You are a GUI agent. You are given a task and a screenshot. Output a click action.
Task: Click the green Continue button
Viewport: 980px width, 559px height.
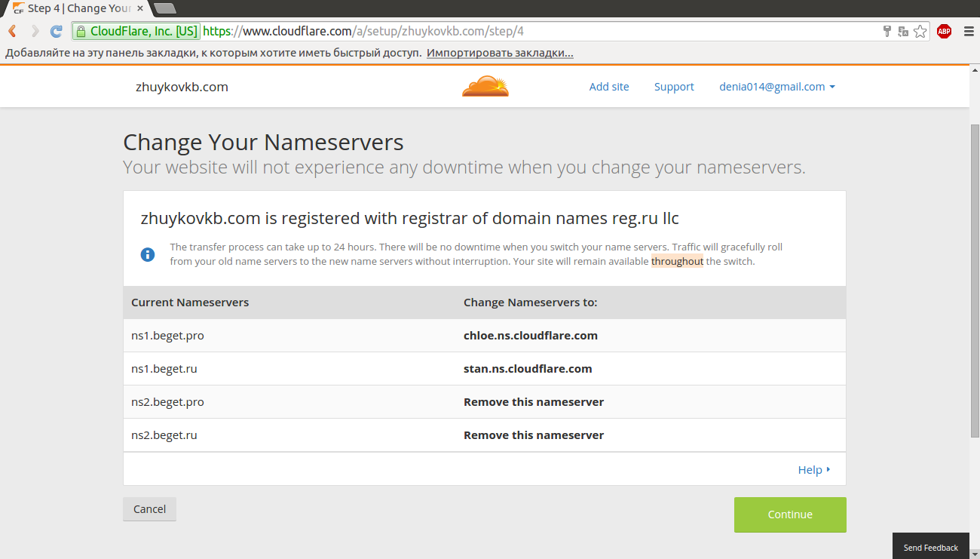pyautogui.click(x=790, y=514)
